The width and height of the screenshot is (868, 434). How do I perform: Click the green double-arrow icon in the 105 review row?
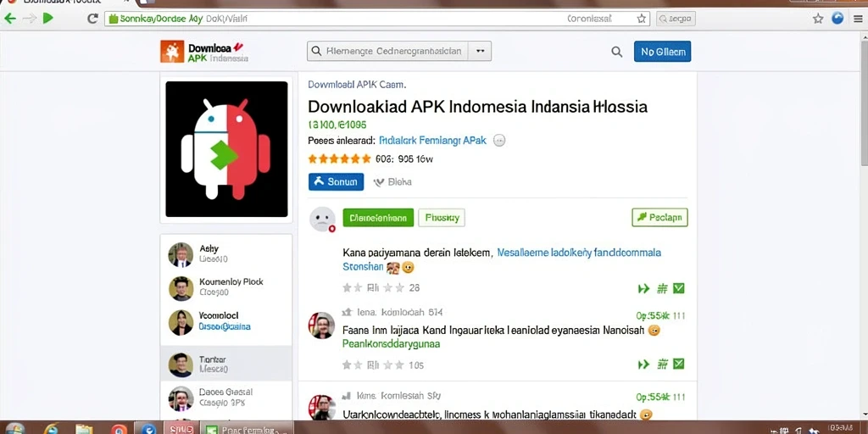[x=643, y=364]
